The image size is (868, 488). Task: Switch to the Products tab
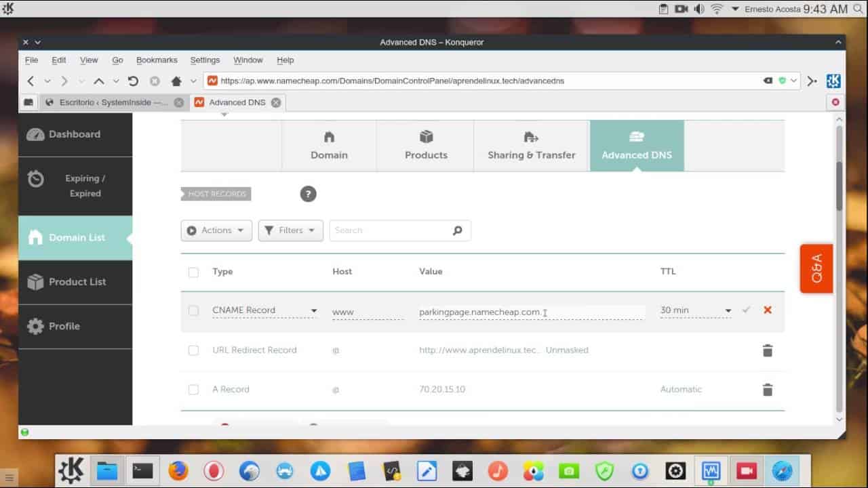pyautogui.click(x=426, y=146)
